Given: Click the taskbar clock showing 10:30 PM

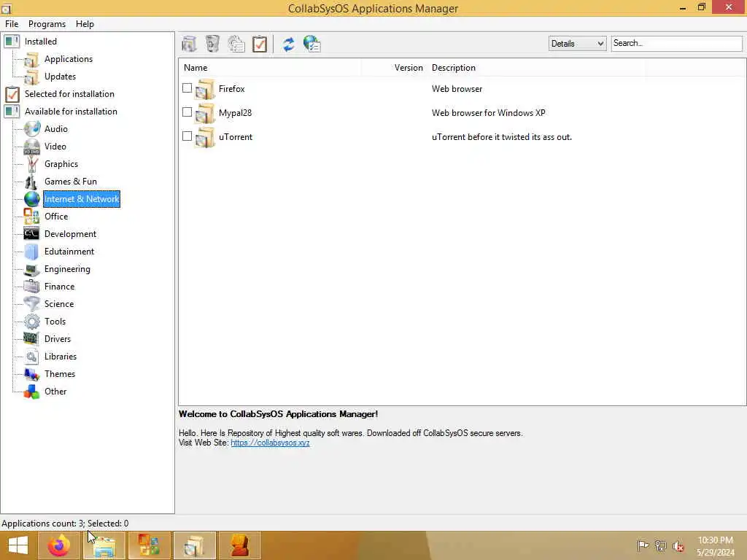Looking at the screenshot, I should pyautogui.click(x=715, y=545).
